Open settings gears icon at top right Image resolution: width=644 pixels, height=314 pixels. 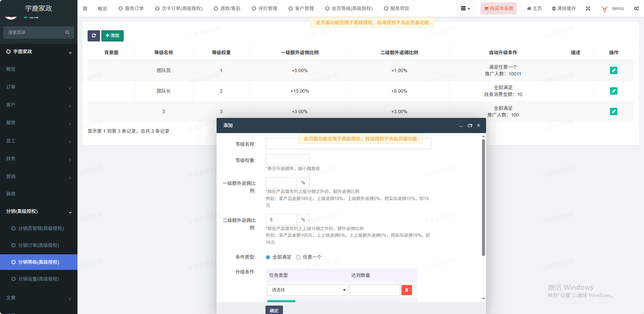pyautogui.click(x=636, y=8)
